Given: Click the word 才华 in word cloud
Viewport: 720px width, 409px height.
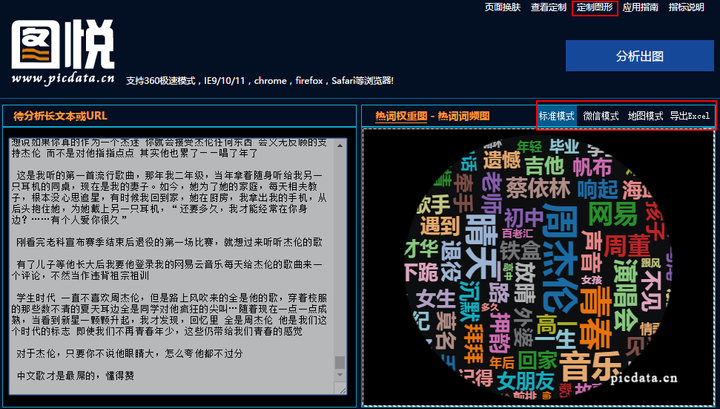Looking at the screenshot, I should [422, 249].
